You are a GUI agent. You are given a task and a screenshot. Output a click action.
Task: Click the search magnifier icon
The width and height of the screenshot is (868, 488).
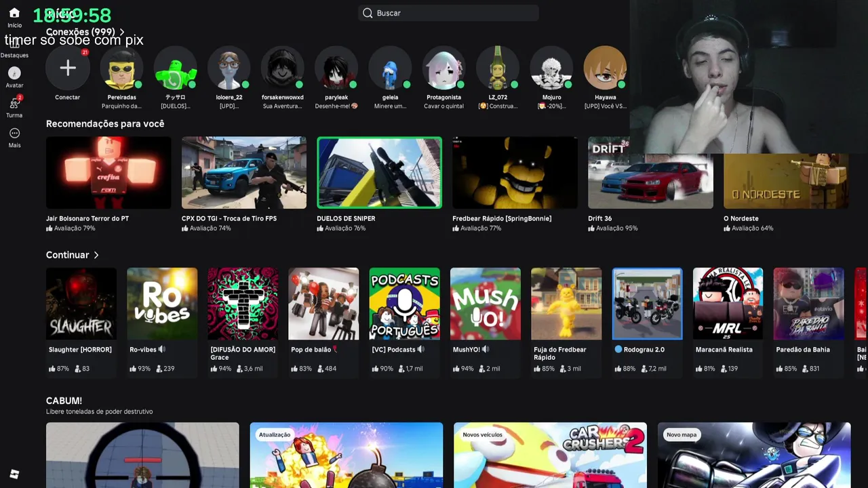[368, 13]
